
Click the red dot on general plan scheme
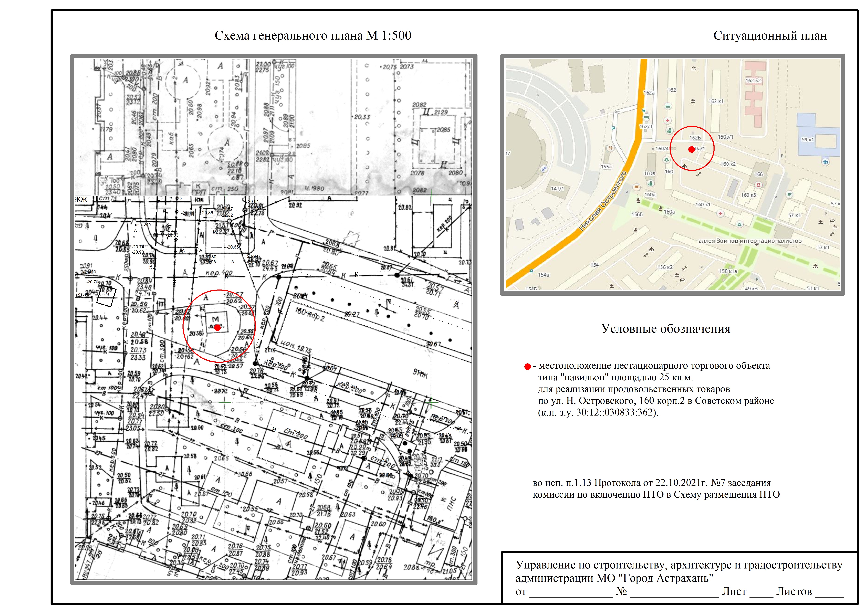(217, 328)
